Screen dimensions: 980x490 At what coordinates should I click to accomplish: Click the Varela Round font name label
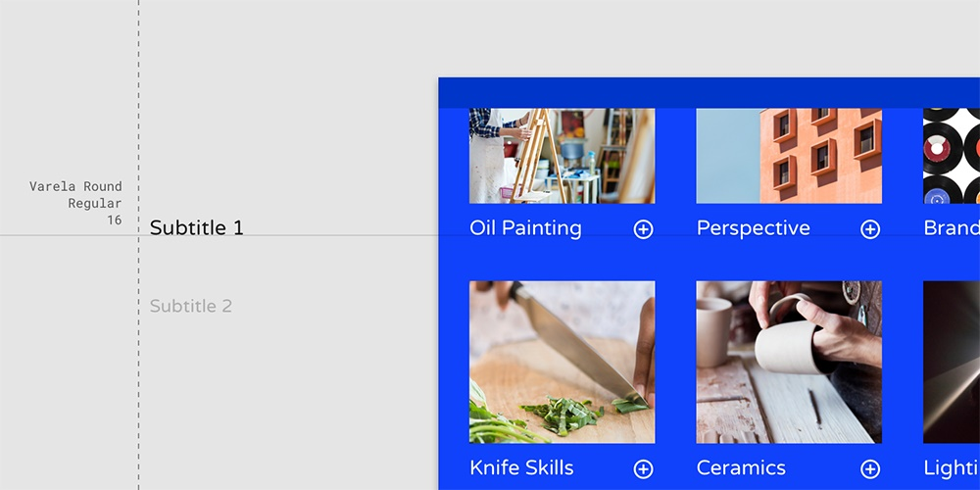[x=75, y=186]
